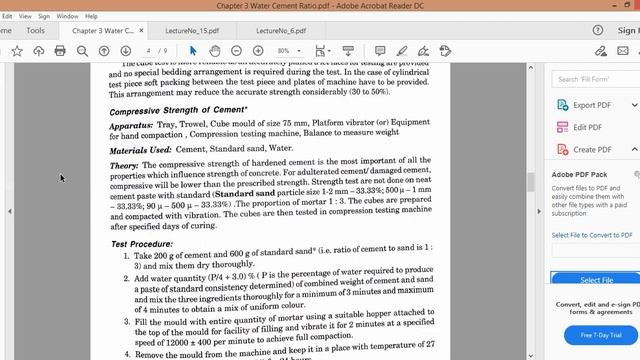The width and height of the screenshot is (640, 360).
Task: Start the Free 7-Day Trial
Action: click(601, 335)
